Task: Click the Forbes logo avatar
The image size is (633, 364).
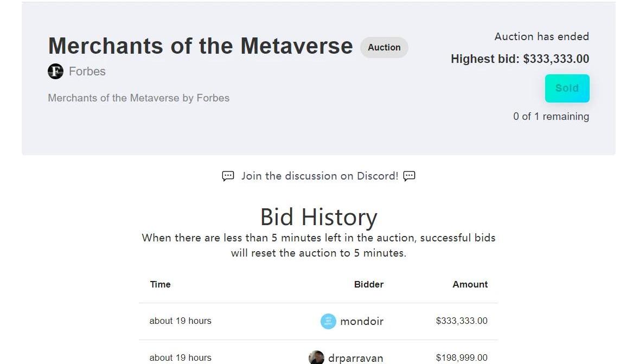Action: point(55,71)
